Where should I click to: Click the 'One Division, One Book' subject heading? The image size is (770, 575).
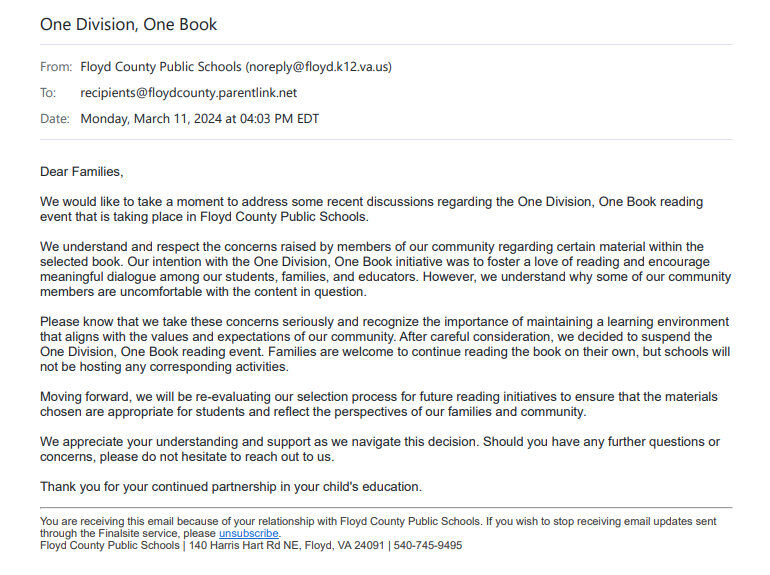[x=128, y=25]
